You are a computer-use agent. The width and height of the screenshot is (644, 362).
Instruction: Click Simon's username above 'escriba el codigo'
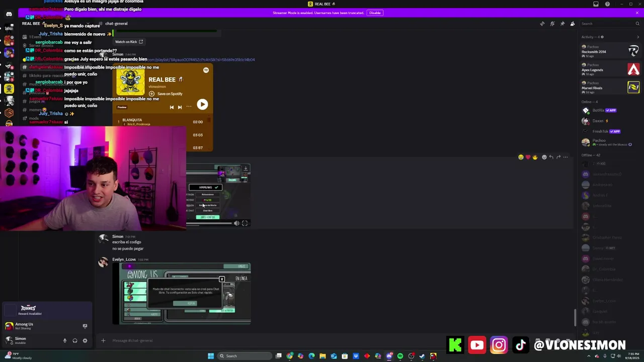(x=118, y=236)
